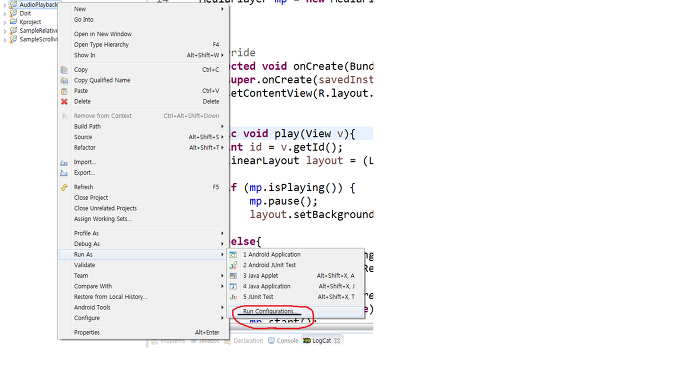Select the AudioPlayback project

coord(38,5)
